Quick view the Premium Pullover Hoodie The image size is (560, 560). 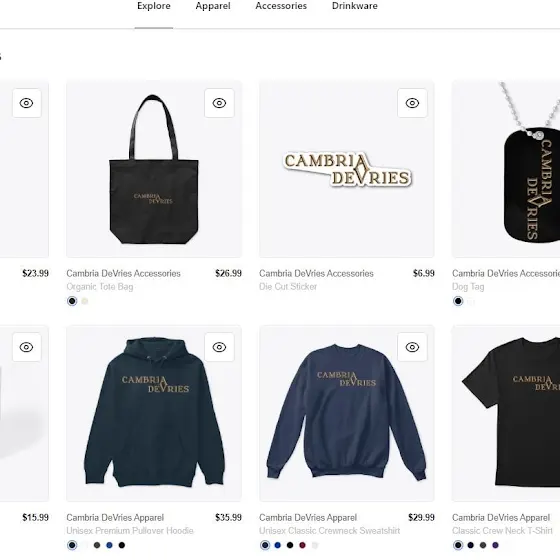click(x=219, y=347)
